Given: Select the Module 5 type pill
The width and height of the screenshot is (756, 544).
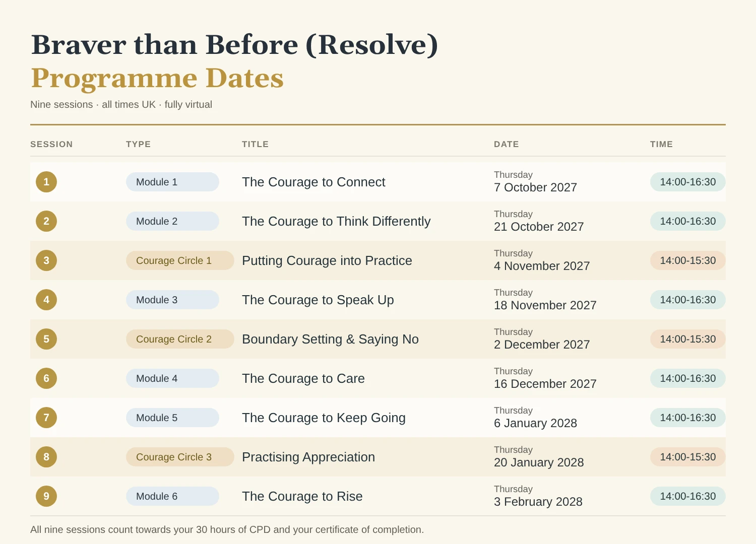Looking at the screenshot, I should [172, 418].
